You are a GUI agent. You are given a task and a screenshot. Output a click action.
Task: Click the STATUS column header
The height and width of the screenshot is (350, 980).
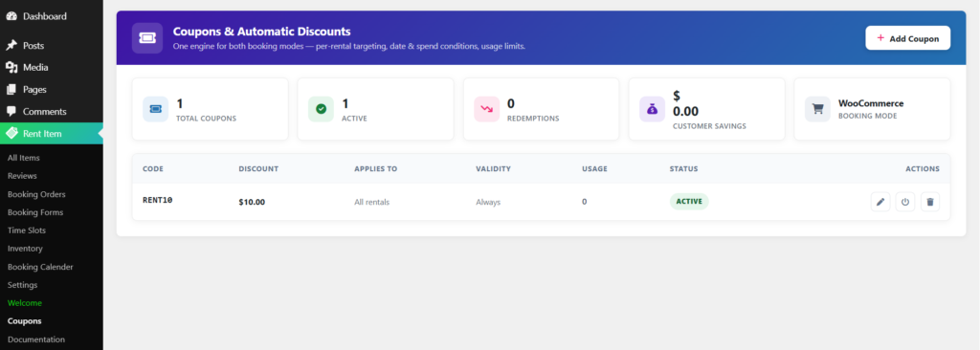[683, 168]
